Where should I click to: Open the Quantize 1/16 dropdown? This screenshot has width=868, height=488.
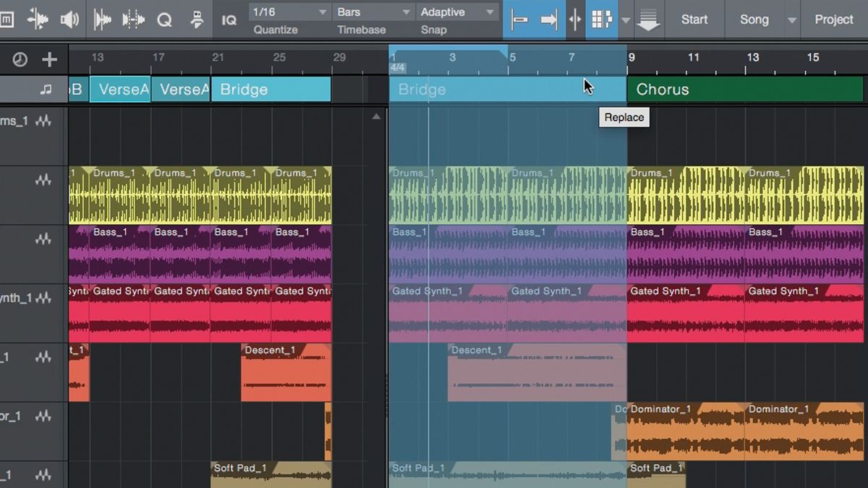pos(288,12)
